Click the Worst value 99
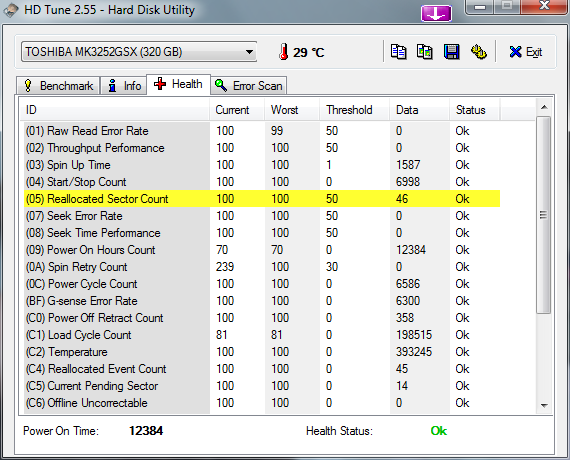Screen dimensions: 570x460 click(x=277, y=131)
